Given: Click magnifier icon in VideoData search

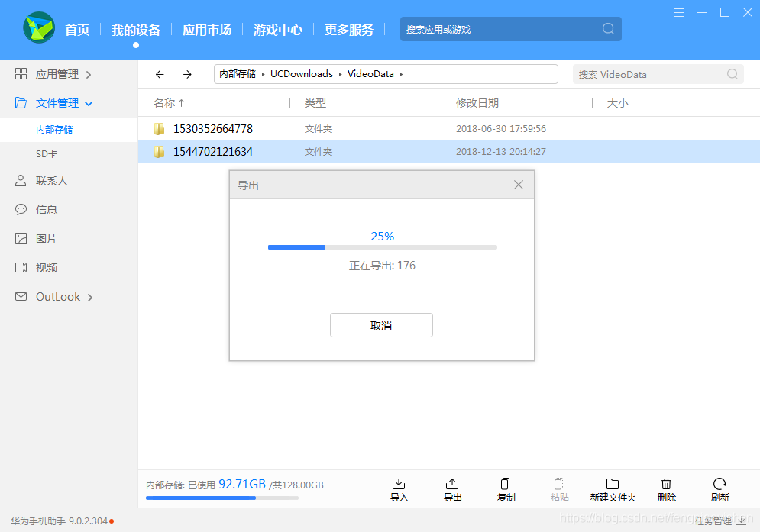Looking at the screenshot, I should point(733,73).
